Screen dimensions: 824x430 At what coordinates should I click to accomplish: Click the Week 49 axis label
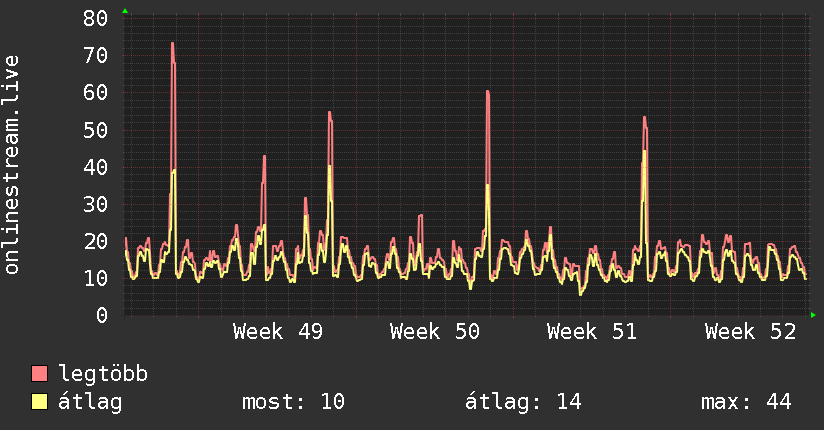pyautogui.click(x=277, y=332)
